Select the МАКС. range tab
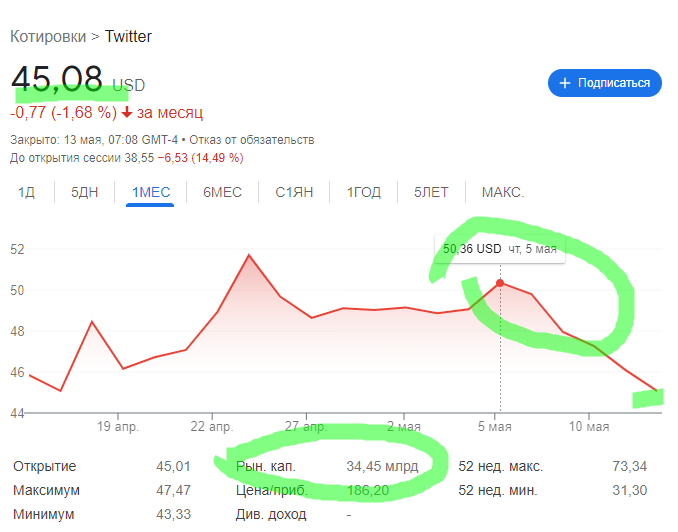This screenshot has width=678, height=532. pyautogui.click(x=503, y=192)
